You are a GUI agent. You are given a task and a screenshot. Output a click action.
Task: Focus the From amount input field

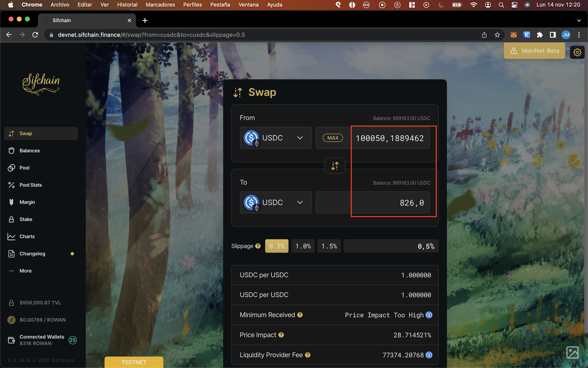(390, 138)
